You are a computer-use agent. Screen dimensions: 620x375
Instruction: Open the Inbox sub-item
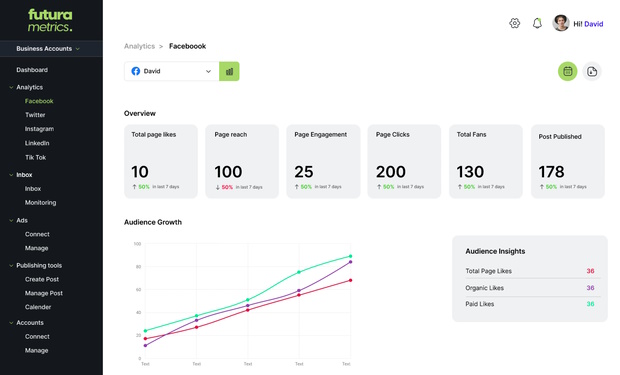[33, 189]
